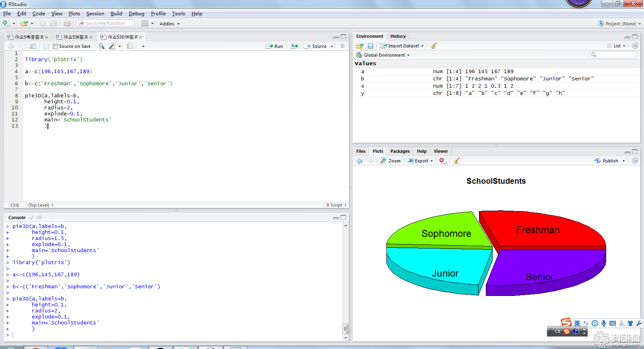Expand the Source button dropdown arrow
644x349 pixels.
tap(332, 46)
